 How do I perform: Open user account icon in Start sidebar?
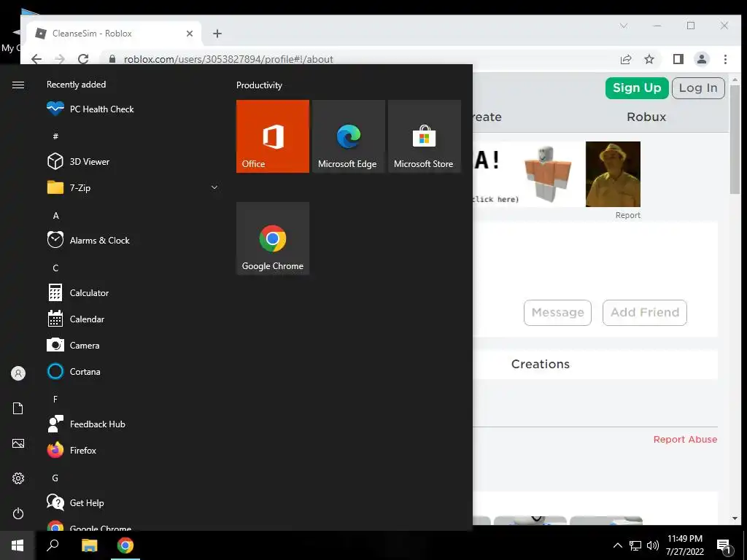18,373
